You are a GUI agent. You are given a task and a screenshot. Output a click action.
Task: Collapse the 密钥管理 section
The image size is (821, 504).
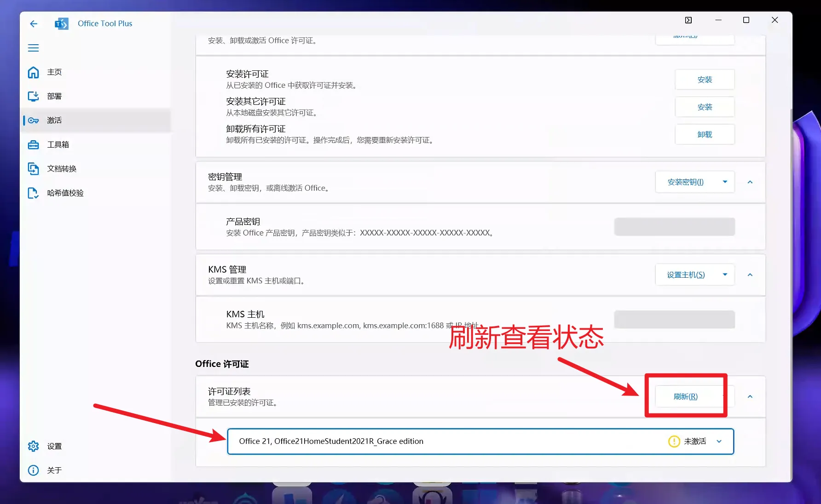coord(750,182)
